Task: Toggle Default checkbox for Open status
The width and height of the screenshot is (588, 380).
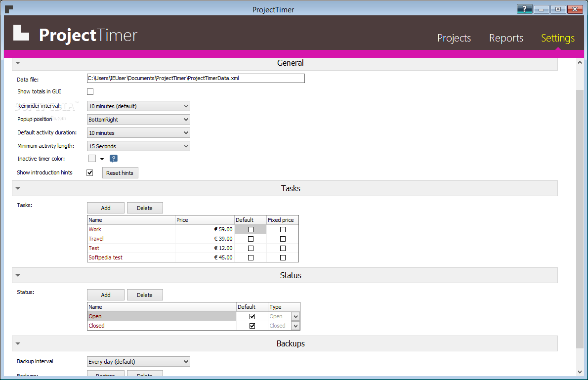Action: pyautogui.click(x=252, y=317)
